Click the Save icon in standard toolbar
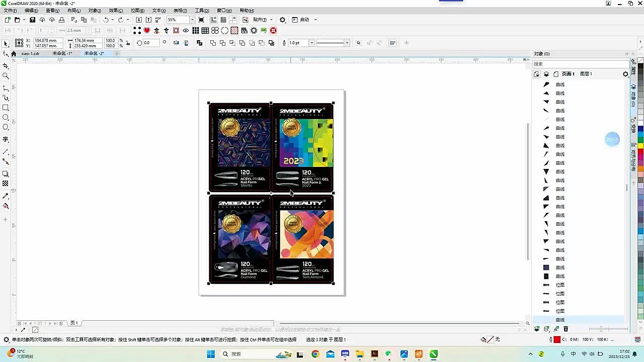This screenshot has height=362, width=644. coord(32,20)
